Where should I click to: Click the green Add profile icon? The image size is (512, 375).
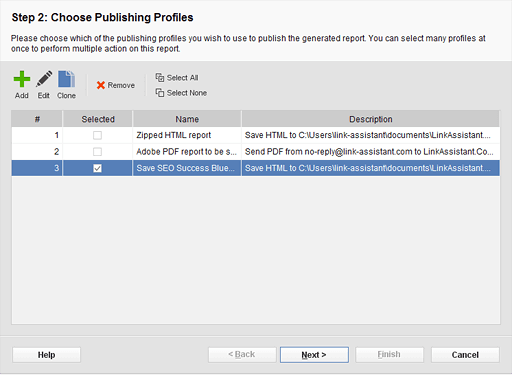[x=22, y=79]
